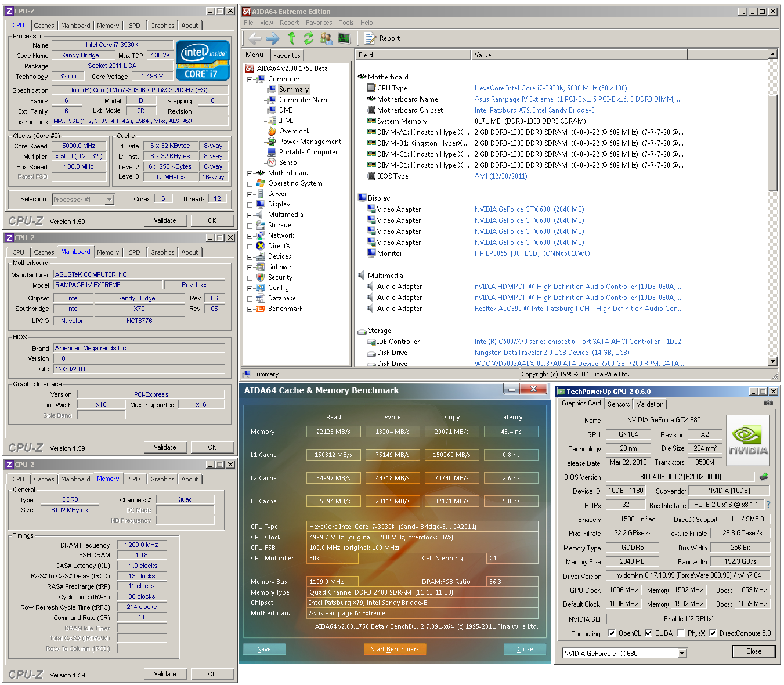Click the Operating System Windows flag icon

[x=261, y=183]
